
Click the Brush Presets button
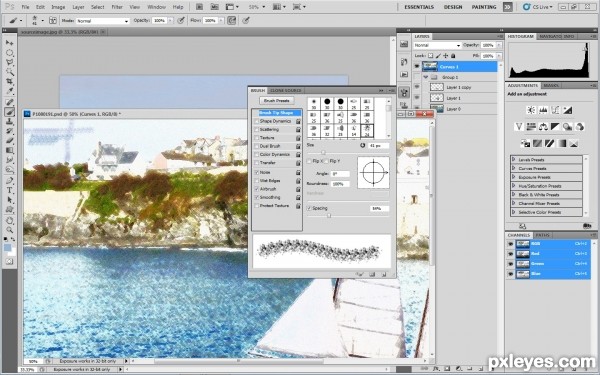[277, 101]
